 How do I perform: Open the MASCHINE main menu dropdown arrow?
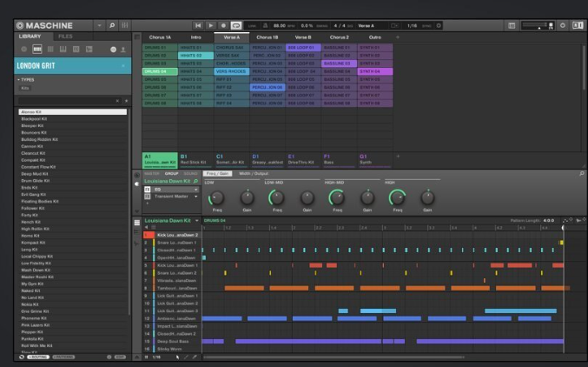coord(100,26)
